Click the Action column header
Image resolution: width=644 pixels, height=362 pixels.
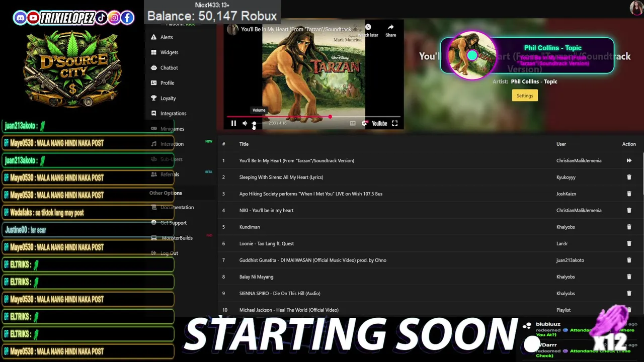[629, 144]
